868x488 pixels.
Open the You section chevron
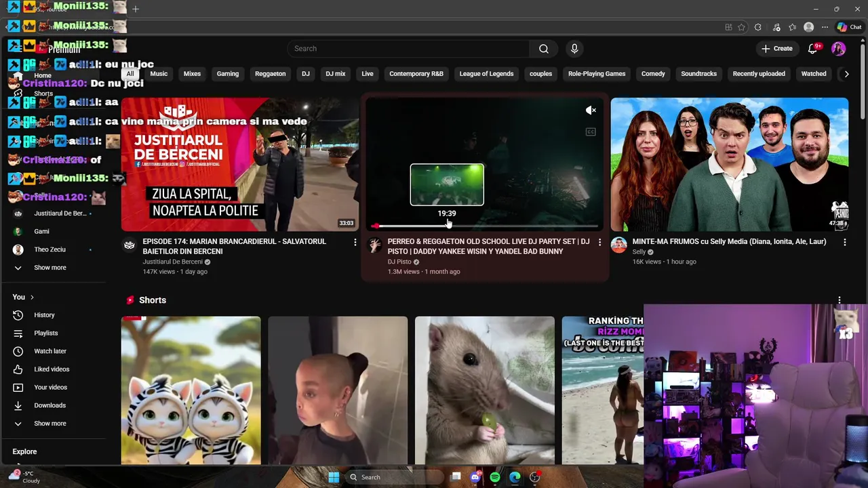pyautogui.click(x=32, y=298)
